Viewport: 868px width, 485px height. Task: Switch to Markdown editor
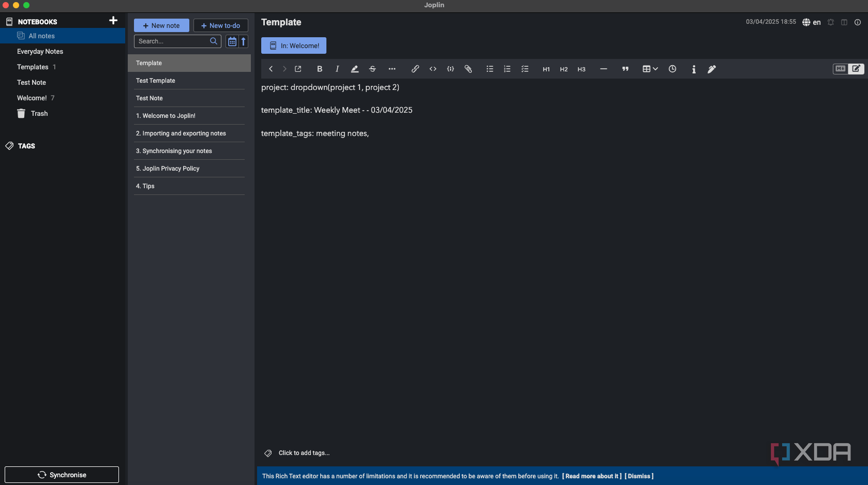(841, 69)
